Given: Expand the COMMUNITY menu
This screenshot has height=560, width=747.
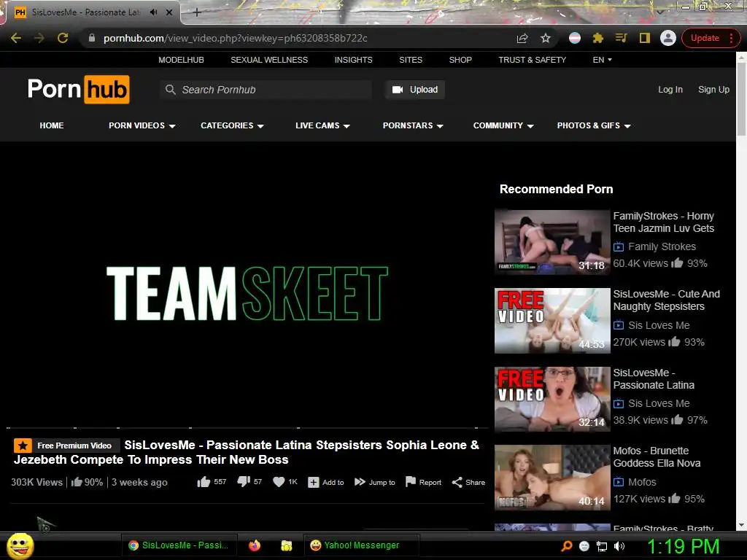Looking at the screenshot, I should tap(503, 125).
